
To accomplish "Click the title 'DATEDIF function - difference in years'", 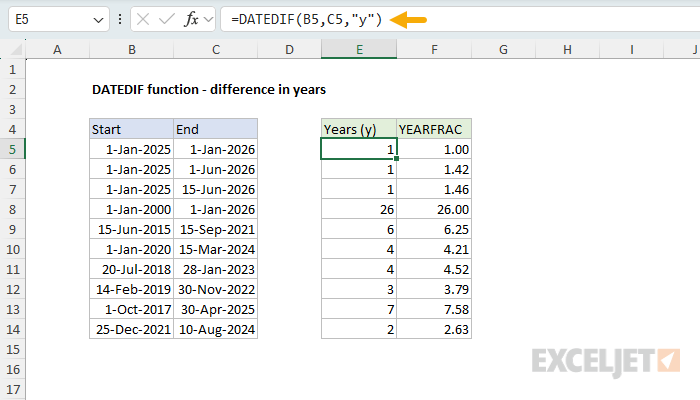I will [x=209, y=90].
